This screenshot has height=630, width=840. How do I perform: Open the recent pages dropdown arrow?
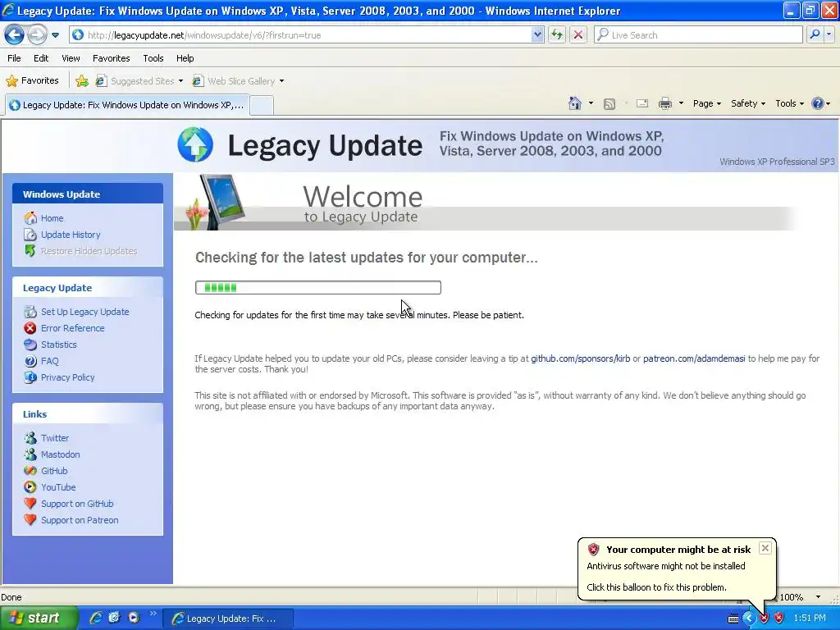55,35
